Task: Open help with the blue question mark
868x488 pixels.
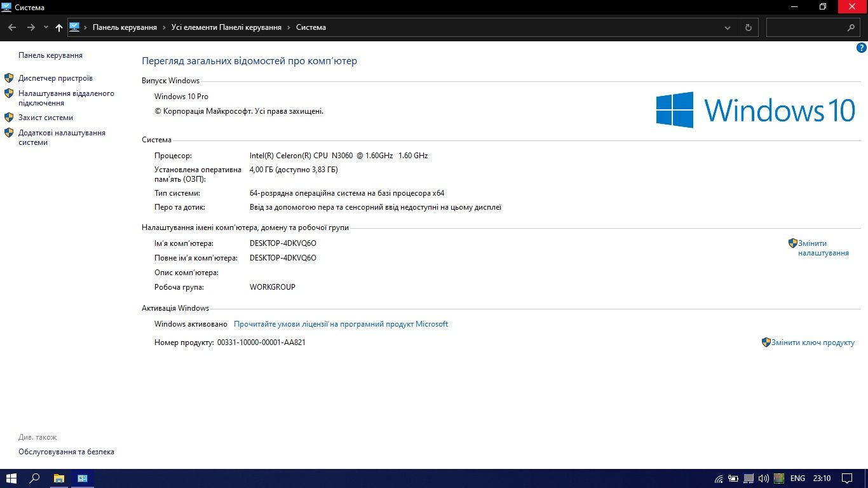Action: tap(862, 48)
